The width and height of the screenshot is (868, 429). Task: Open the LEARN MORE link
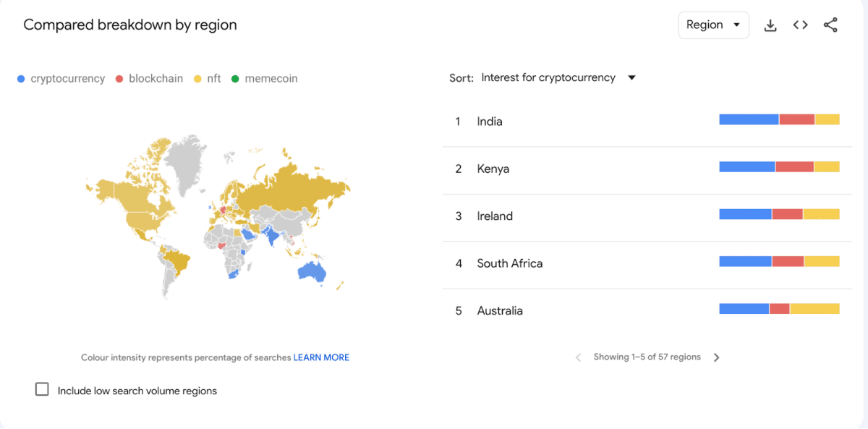click(x=321, y=357)
